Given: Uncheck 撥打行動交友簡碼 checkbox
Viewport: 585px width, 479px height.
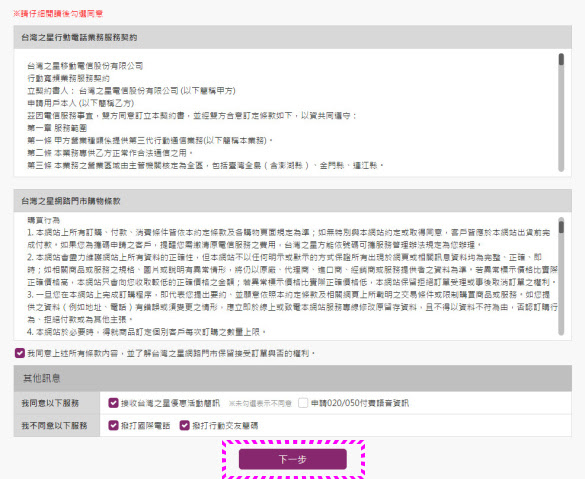Looking at the screenshot, I should click(184, 425).
